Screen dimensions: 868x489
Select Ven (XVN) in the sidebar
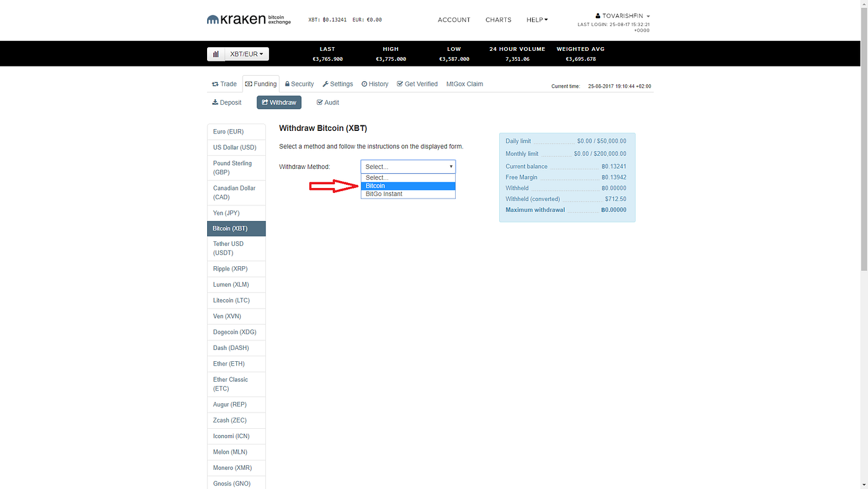pyautogui.click(x=236, y=316)
